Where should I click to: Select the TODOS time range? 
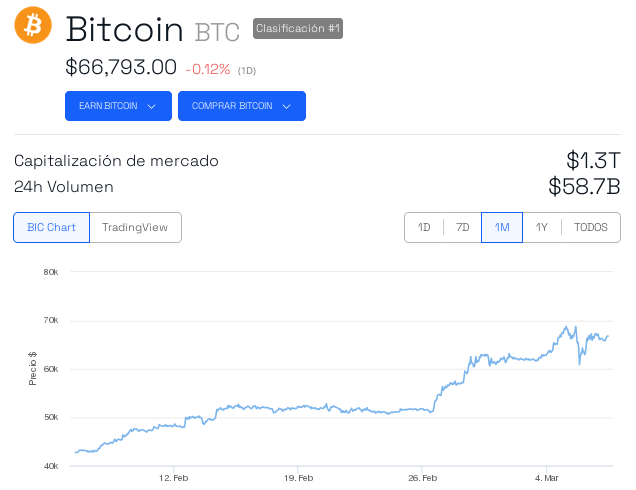coord(591,227)
